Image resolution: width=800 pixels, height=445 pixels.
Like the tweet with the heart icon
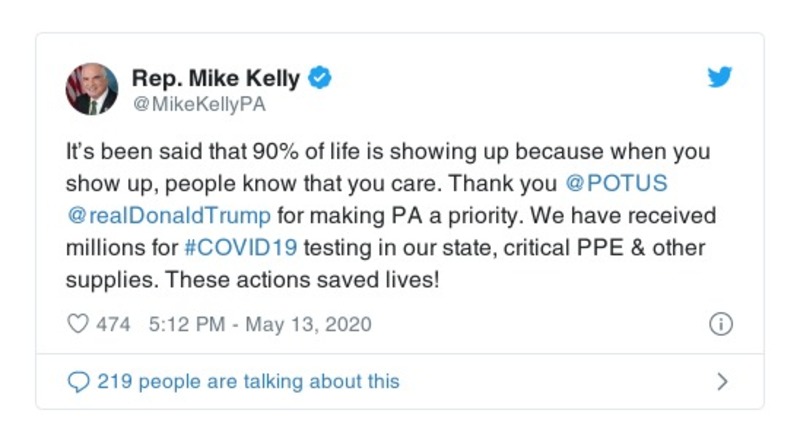(76, 324)
